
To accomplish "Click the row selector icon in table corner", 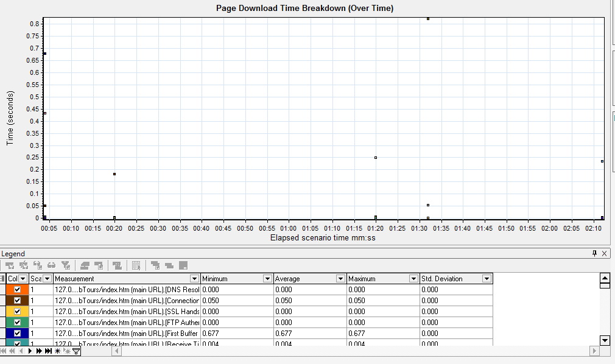I will point(2,279).
